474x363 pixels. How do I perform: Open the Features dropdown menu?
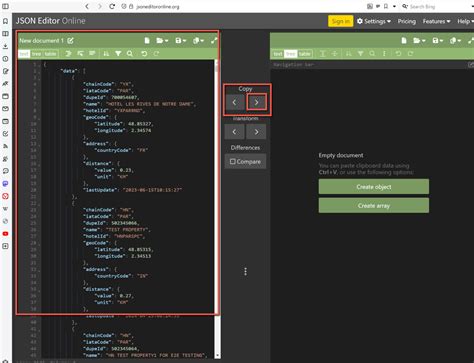tap(436, 21)
